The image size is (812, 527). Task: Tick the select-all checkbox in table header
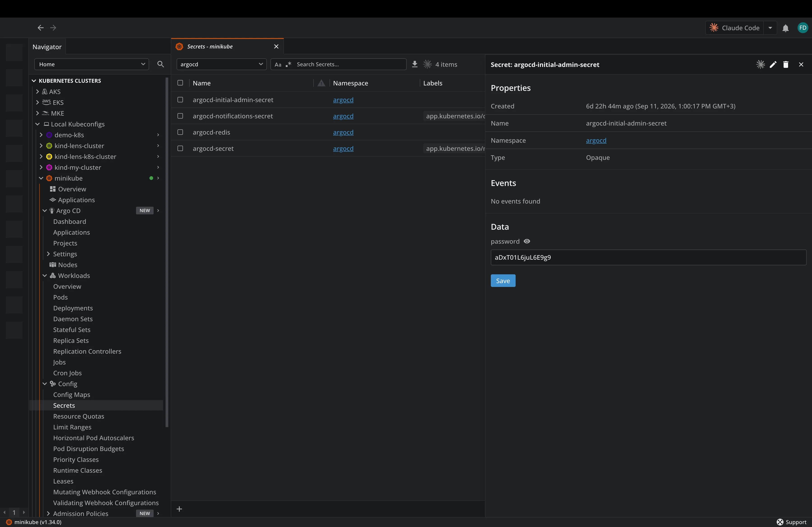pos(180,83)
